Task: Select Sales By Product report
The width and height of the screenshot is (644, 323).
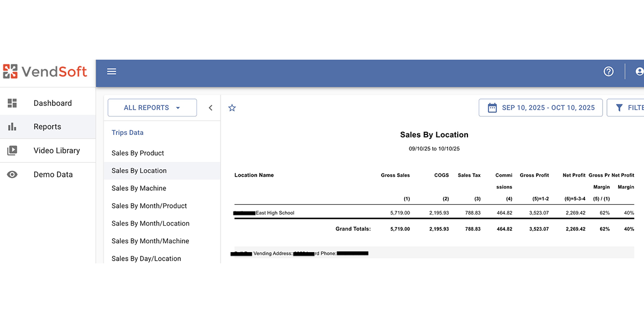Action: (138, 153)
